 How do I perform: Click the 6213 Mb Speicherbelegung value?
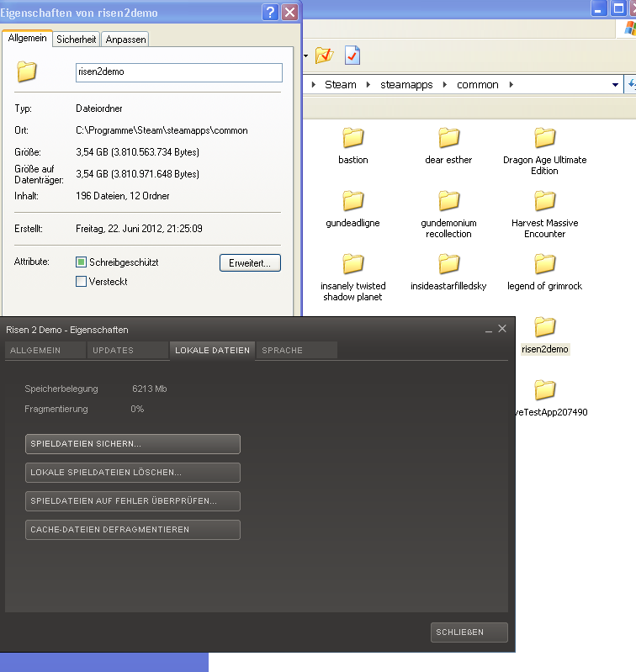click(x=149, y=389)
